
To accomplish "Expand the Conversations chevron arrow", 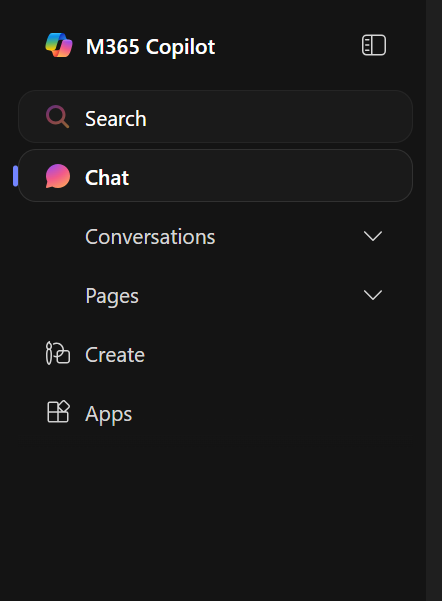I will 373,236.
